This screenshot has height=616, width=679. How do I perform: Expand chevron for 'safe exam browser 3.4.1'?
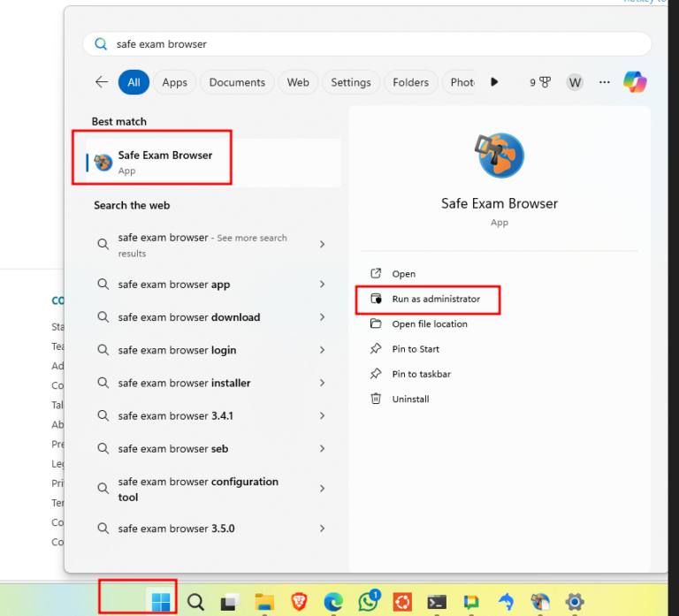(x=322, y=416)
